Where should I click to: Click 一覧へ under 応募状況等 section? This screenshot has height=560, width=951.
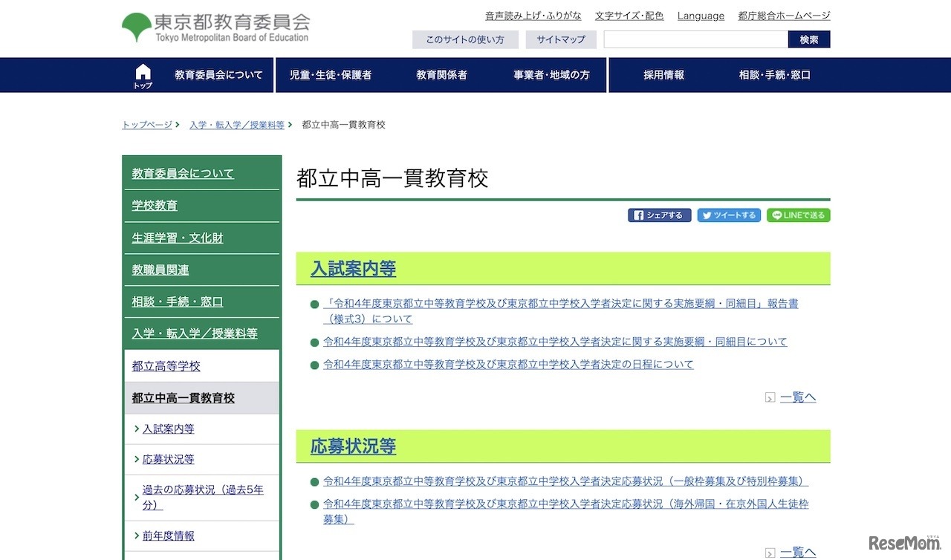(x=797, y=552)
